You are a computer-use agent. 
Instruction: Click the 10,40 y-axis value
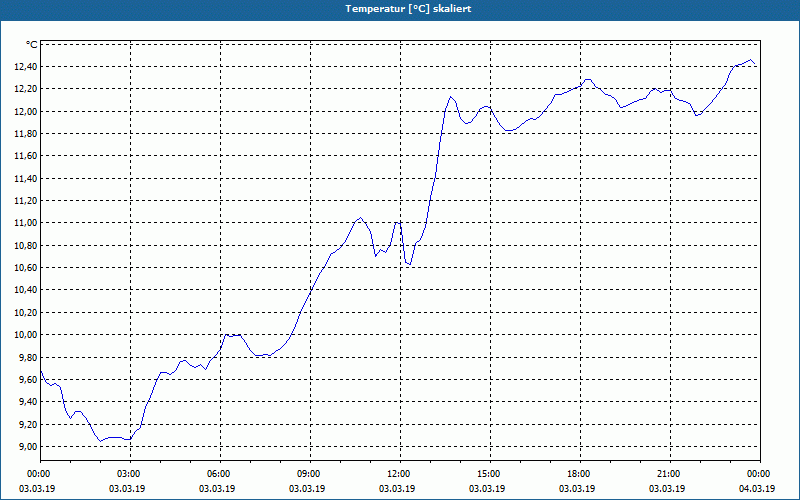pyautogui.click(x=26, y=290)
